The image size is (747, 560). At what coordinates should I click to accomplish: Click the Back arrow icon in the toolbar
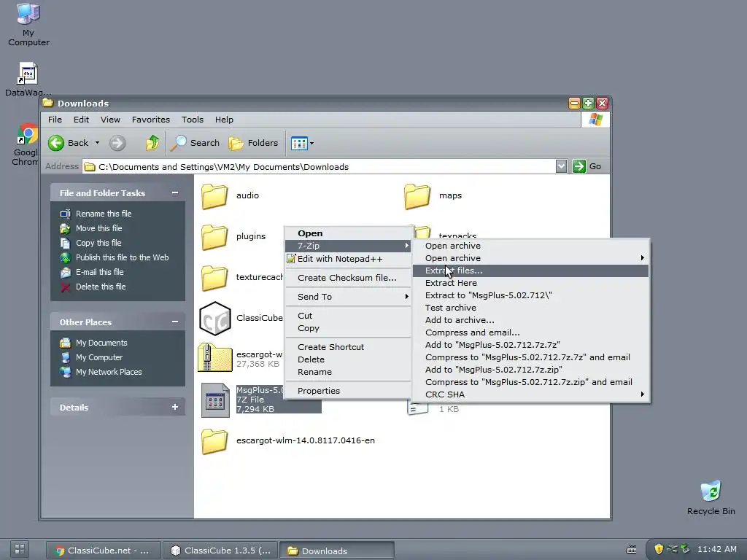[55, 143]
